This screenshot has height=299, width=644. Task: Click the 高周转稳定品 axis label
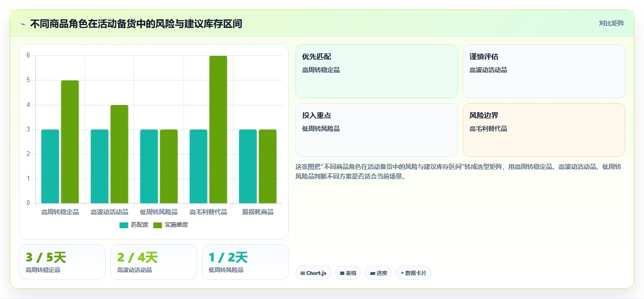(x=60, y=212)
